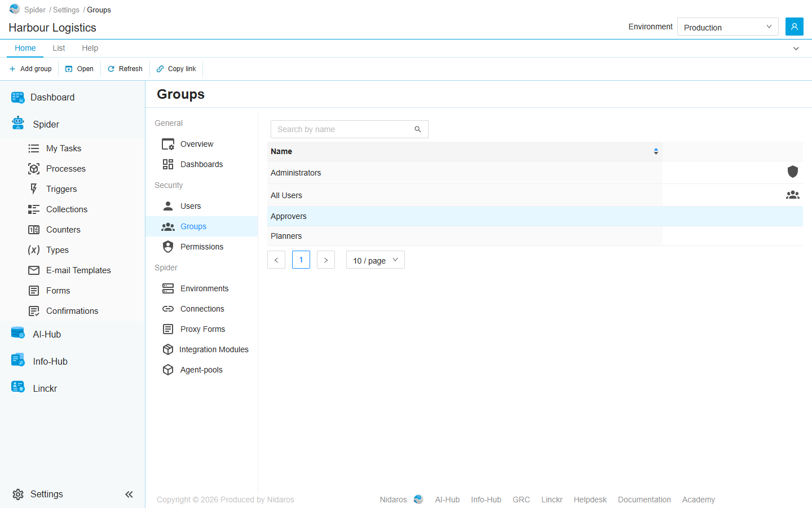The width and height of the screenshot is (812, 508).
Task: Open the user profile icon button
Action: click(795, 27)
